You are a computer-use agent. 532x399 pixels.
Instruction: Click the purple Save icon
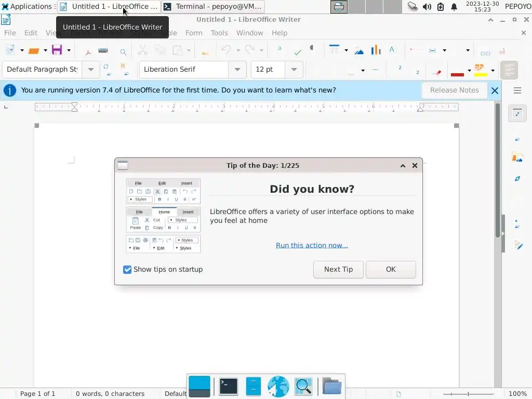coord(57,50)
